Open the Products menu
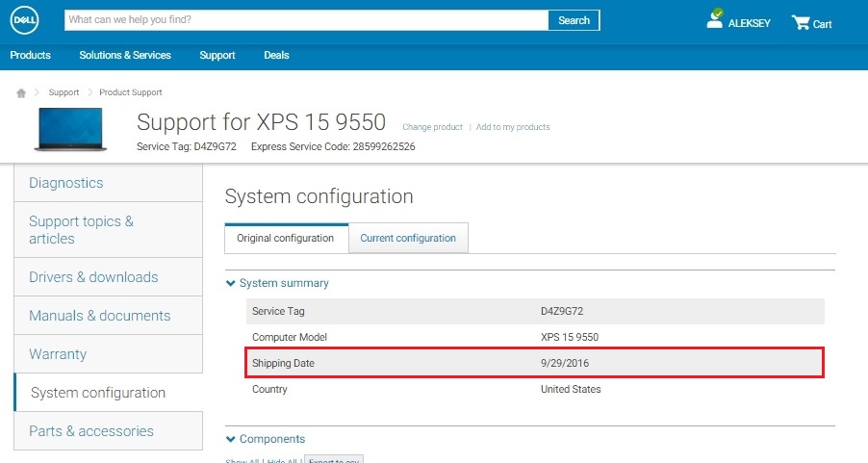 pos(31,55)
